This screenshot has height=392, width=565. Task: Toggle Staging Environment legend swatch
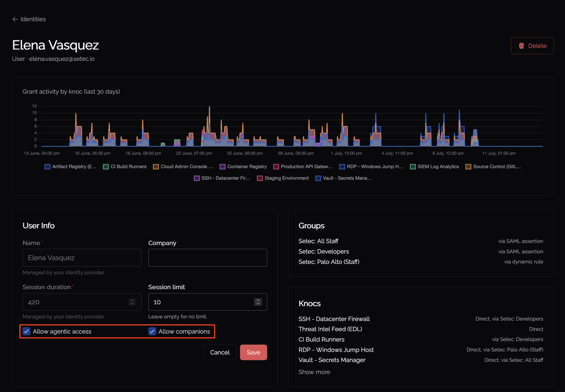pyautogui.click(x=260, y=178)
